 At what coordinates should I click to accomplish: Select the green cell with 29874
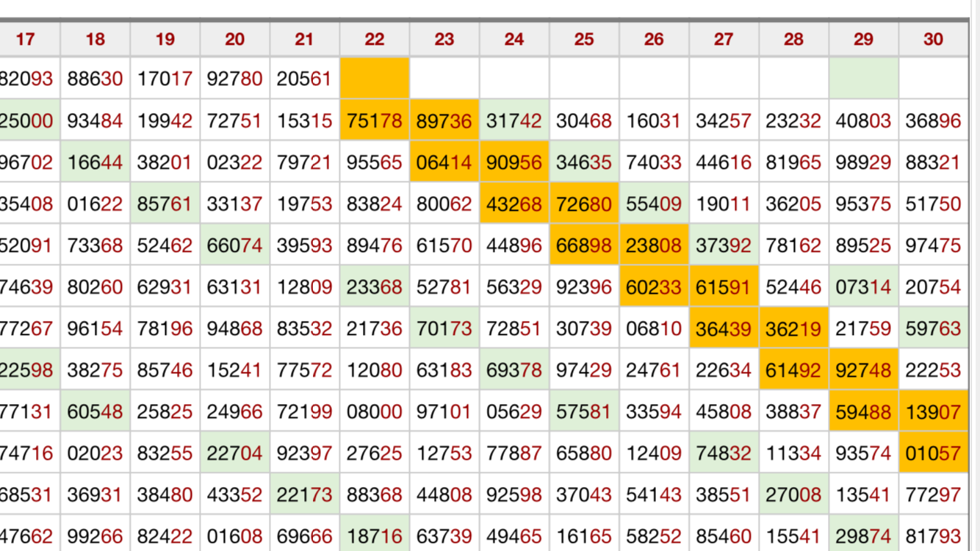point(863,536)
